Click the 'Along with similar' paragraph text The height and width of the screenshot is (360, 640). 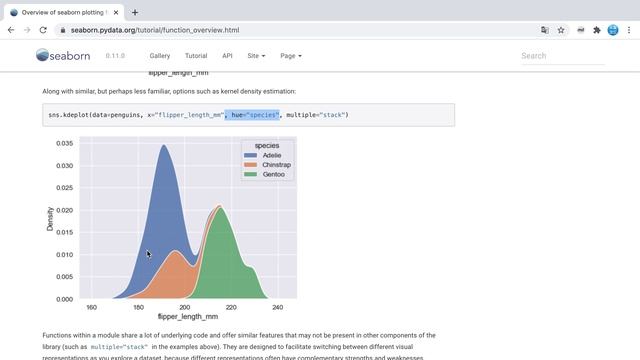169,91
